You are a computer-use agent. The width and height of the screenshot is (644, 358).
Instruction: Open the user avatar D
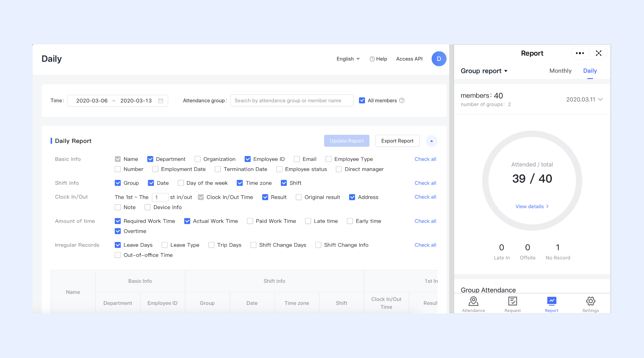click(439, 59)
